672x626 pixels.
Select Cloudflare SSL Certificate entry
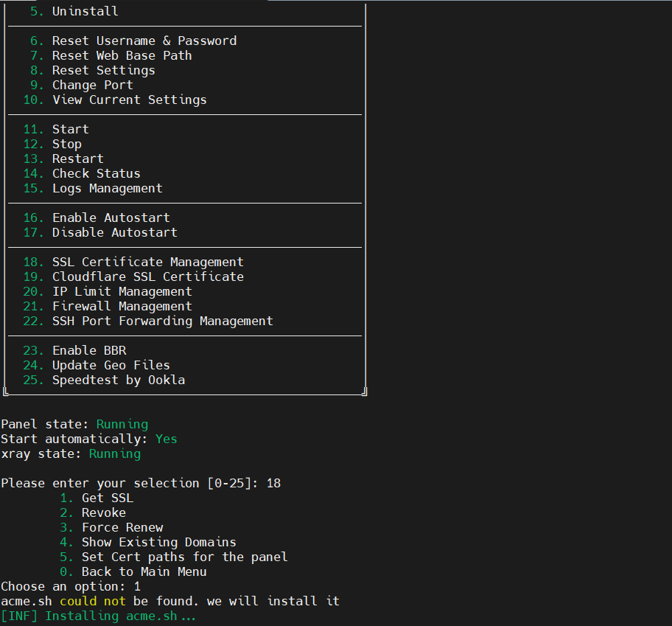click(x=147, y=277)
